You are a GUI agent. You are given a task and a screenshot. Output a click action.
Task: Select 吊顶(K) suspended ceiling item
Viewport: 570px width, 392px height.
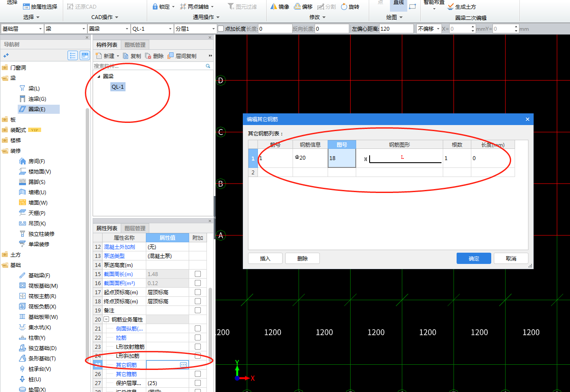(33, 224)
